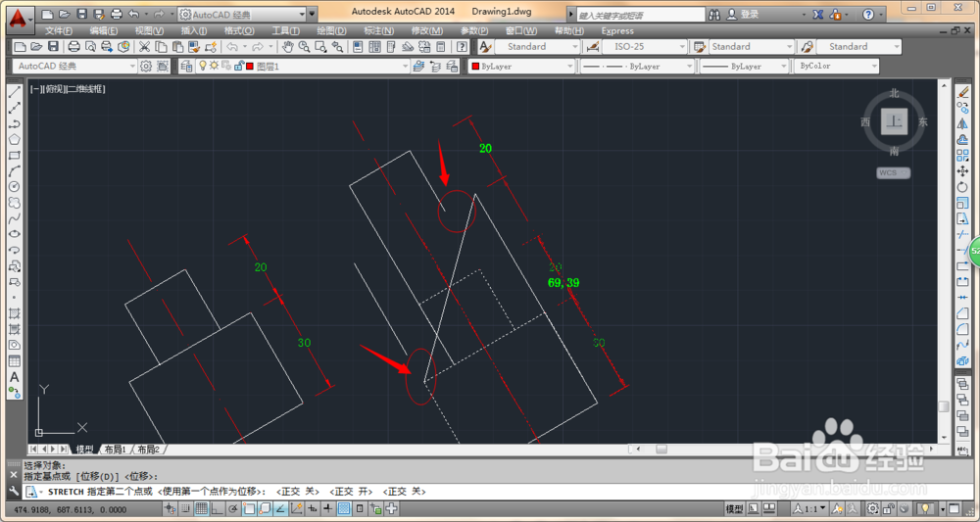Click the 登录 sign-in button
Image resolution: width=980 pixels, height=522 pixels.
[743, 15]
